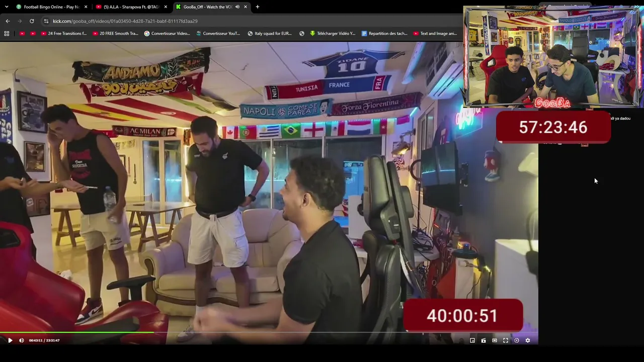Close the Football Bingo Online tab
The width and height of the screenshot is (644, 362).
point(86,7)
